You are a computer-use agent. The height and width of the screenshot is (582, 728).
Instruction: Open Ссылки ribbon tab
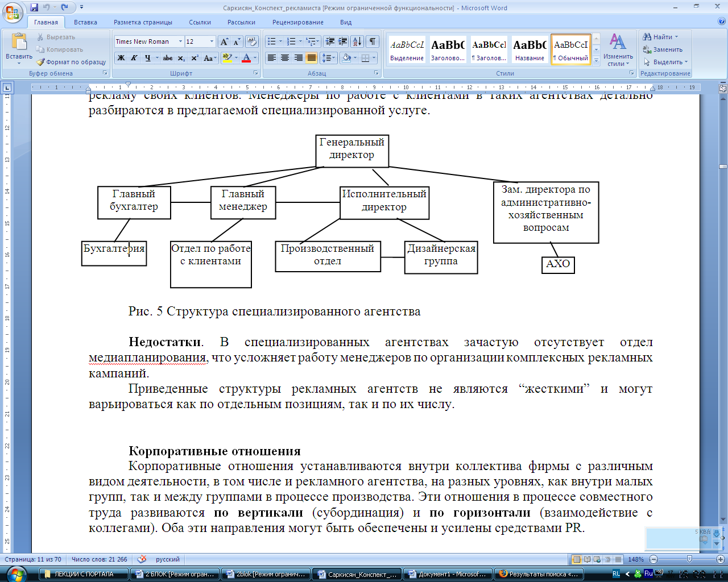pyautogui.click(x=200, y=22)
